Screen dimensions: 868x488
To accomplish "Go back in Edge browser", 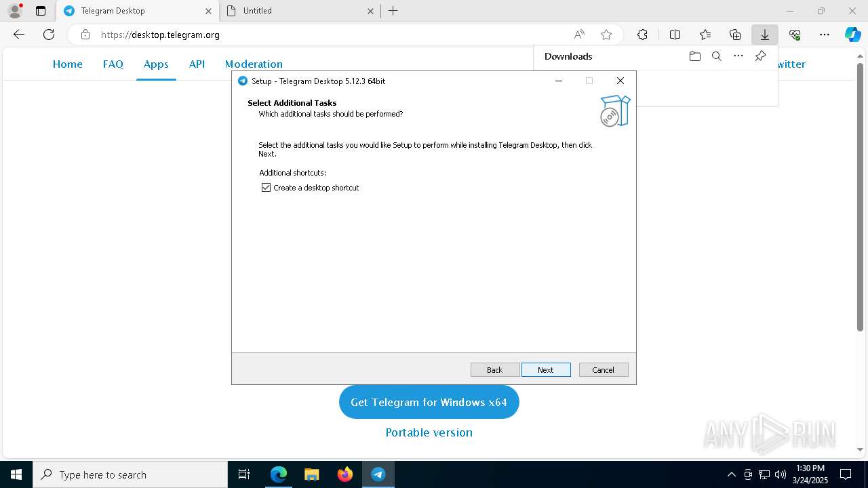I will point(19,35).
